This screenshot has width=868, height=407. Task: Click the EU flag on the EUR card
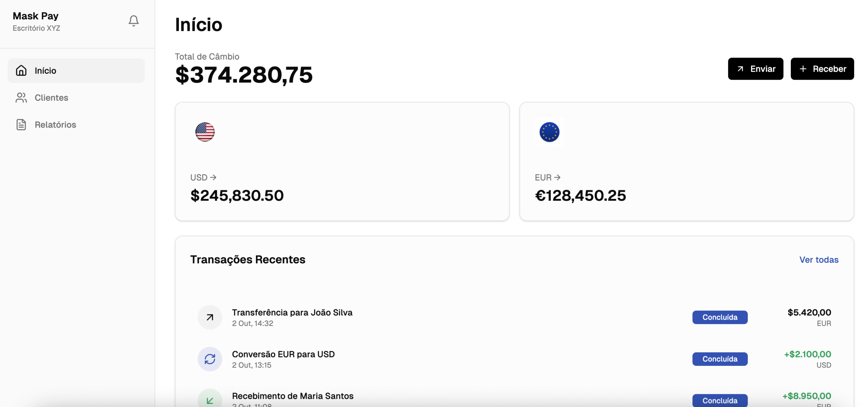click(549, 132)
